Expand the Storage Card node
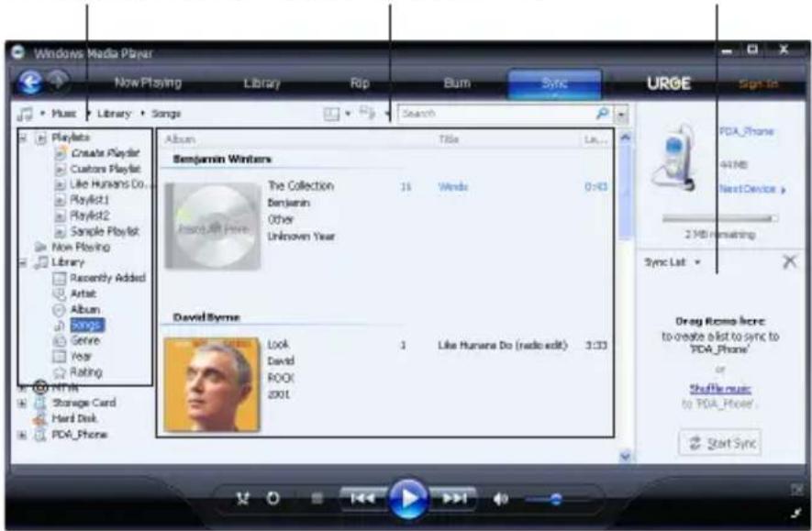Image resolution: width=812 pixels, height=531 pixels. click(x=22, y=404)
